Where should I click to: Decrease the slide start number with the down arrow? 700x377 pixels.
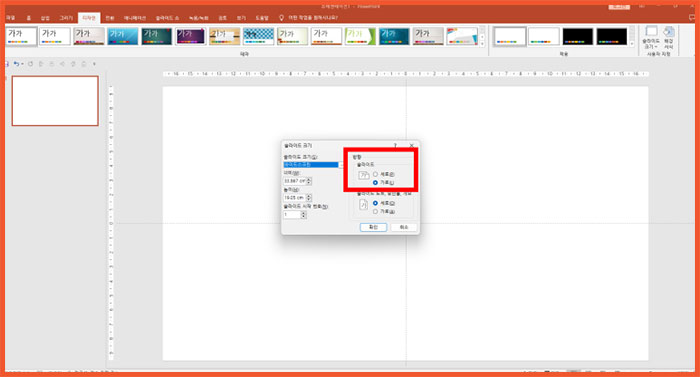pos(304,217)
